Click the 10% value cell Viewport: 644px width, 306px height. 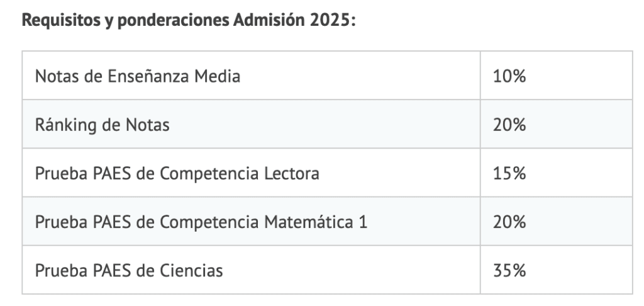pos(556,76)
